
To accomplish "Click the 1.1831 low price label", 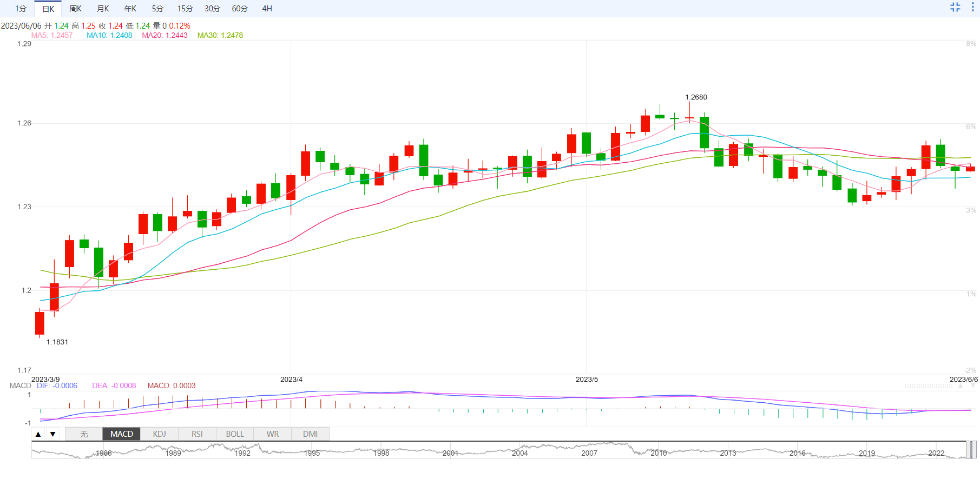I will (x=57, y=342).
